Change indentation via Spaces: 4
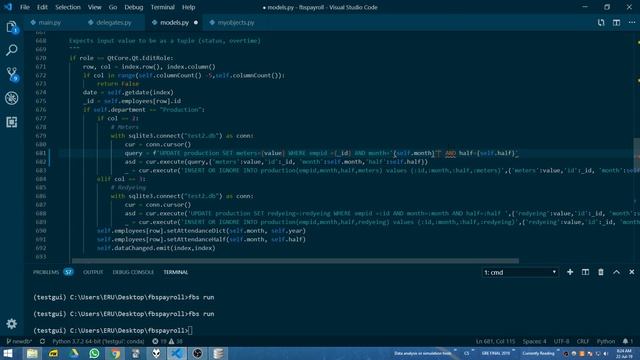Image resolution: width=640 pixels, height=360 pixels. [534, 341]
